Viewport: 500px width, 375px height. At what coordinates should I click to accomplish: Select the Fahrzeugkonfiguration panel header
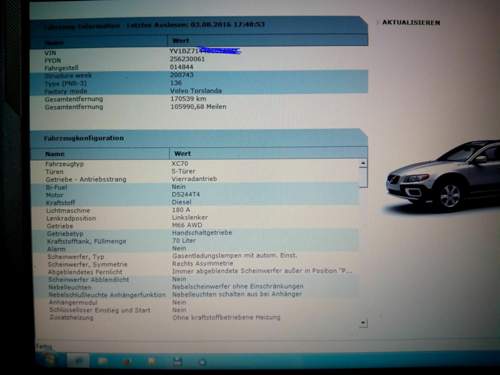(199, 138)
